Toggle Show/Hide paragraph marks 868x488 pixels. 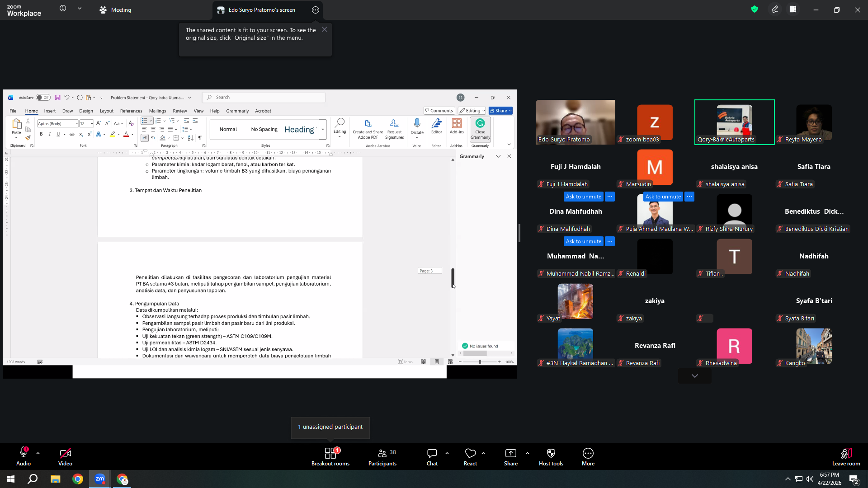coord(200,138)
